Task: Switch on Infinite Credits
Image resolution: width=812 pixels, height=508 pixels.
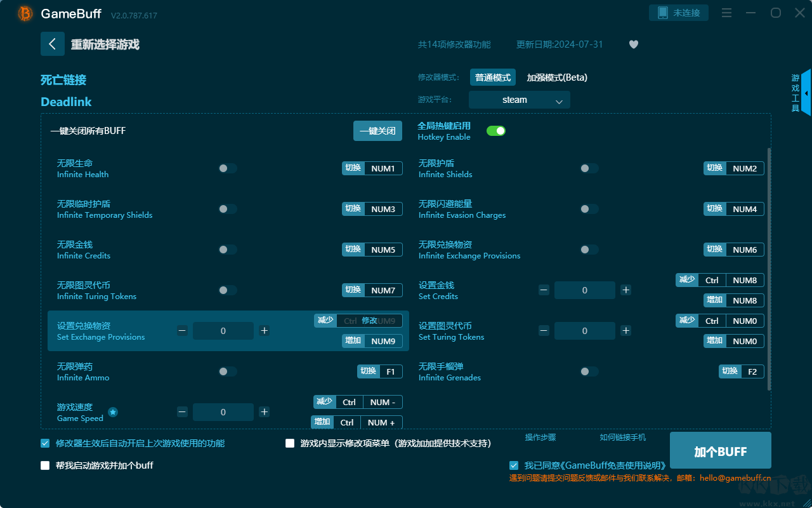Action: [x=228, y=250]
